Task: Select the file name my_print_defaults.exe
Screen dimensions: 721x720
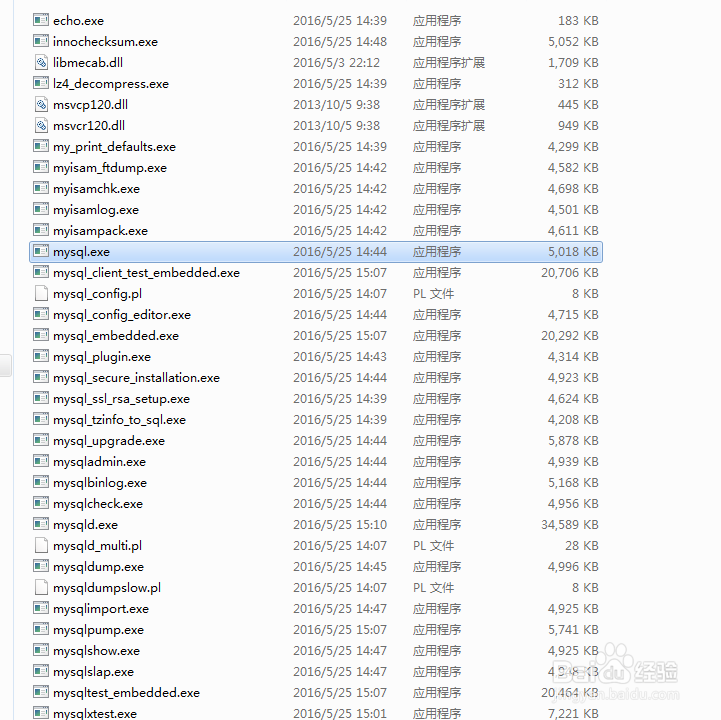Action: (114, 147)
